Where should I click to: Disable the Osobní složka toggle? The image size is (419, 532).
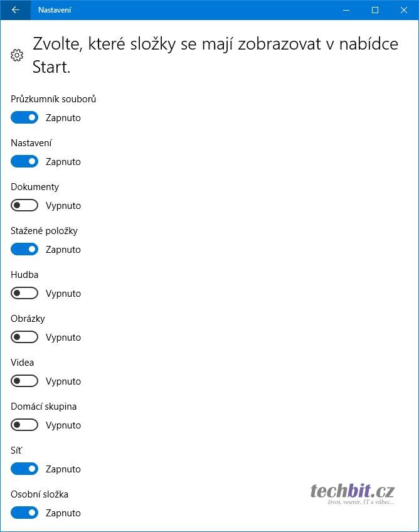pyautogui.click(x=24, y=513)
